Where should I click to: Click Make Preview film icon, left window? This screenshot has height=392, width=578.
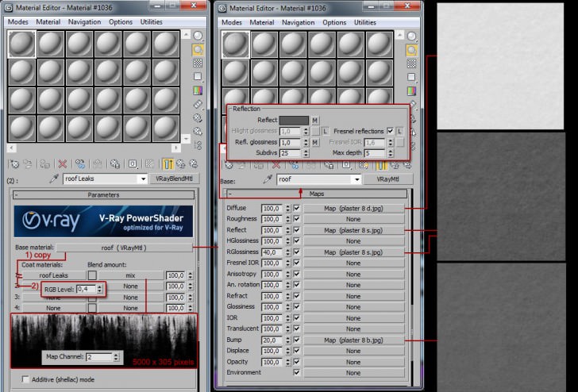pos(198,104)
